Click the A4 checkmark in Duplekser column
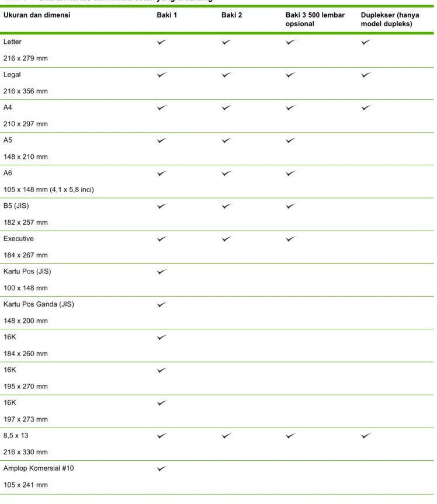 (x=366, y=107)
